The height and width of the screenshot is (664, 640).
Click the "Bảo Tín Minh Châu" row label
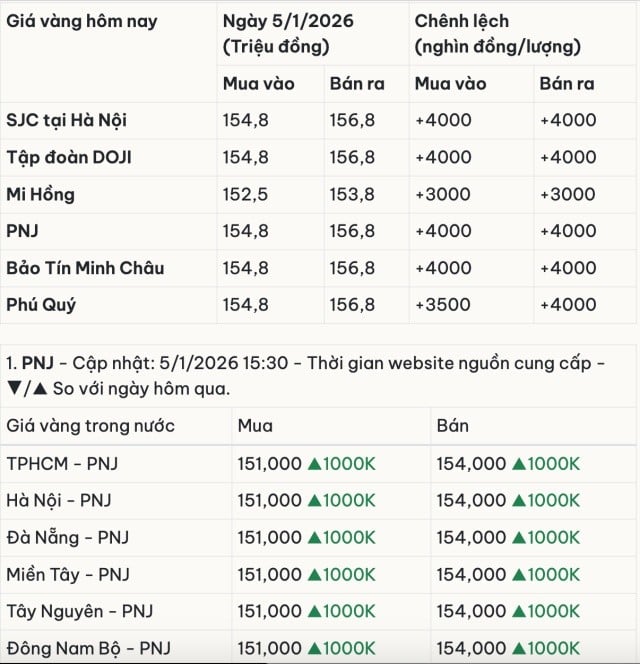85,268
